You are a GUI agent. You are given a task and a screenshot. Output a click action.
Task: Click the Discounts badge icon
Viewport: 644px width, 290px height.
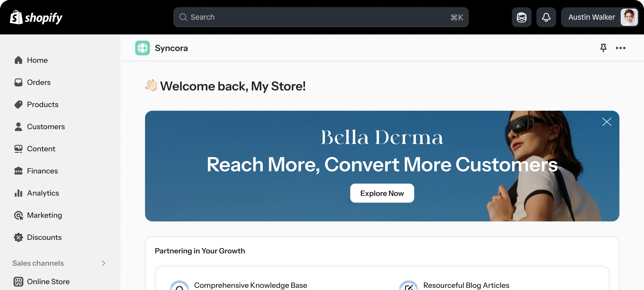(x=18, y=237)
